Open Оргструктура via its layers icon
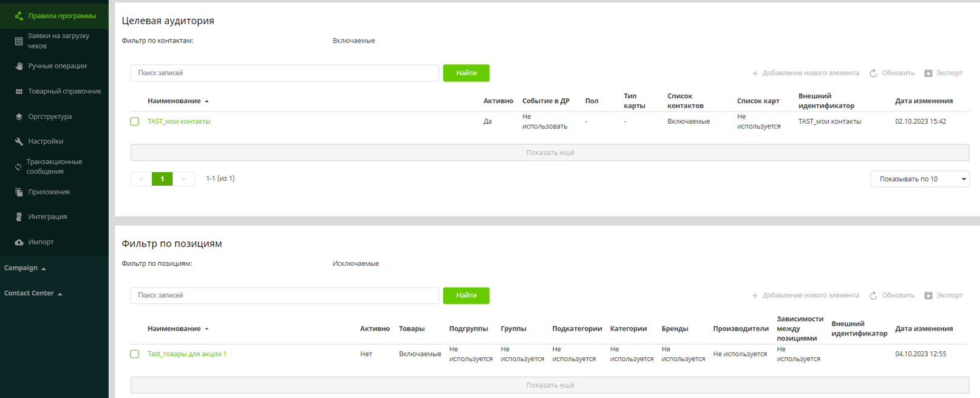Image resolution: width=980 pixels, height=398 pixels. (19, 116)
